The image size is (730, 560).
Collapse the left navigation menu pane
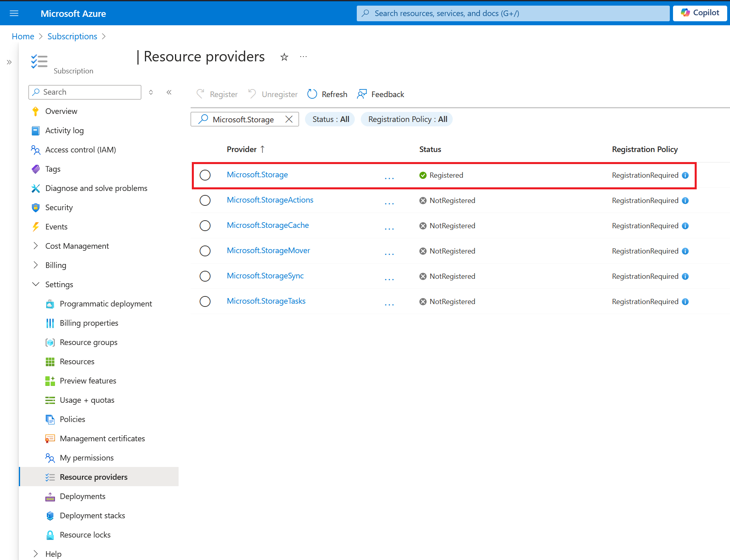[x=169, y=92]
